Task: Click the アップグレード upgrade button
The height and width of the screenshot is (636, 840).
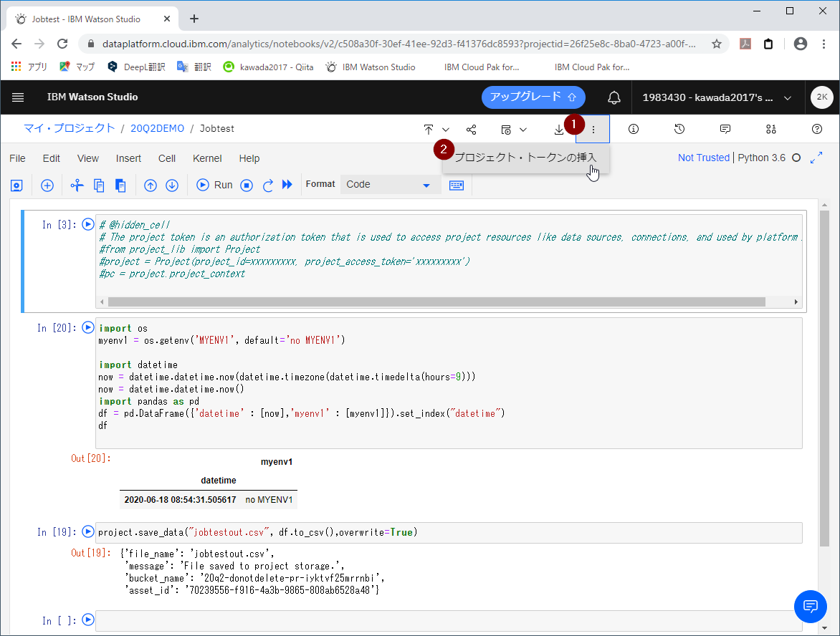Action: point(533,97)
